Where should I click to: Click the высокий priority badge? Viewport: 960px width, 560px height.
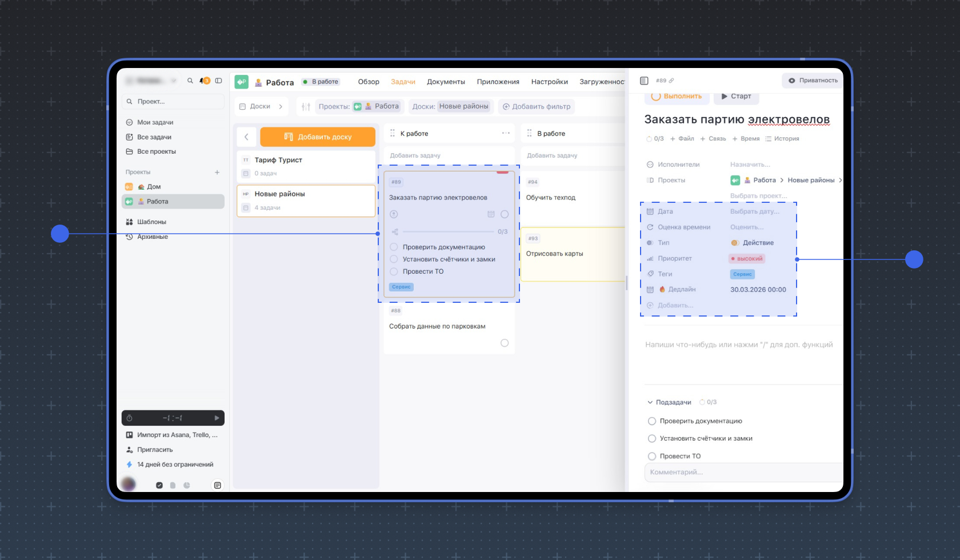pyautogui.click(x=747, y=259)
